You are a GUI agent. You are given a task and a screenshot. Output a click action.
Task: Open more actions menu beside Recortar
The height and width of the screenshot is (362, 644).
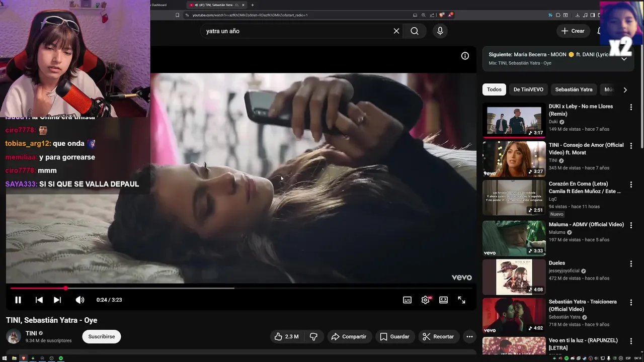click(469, 337)
